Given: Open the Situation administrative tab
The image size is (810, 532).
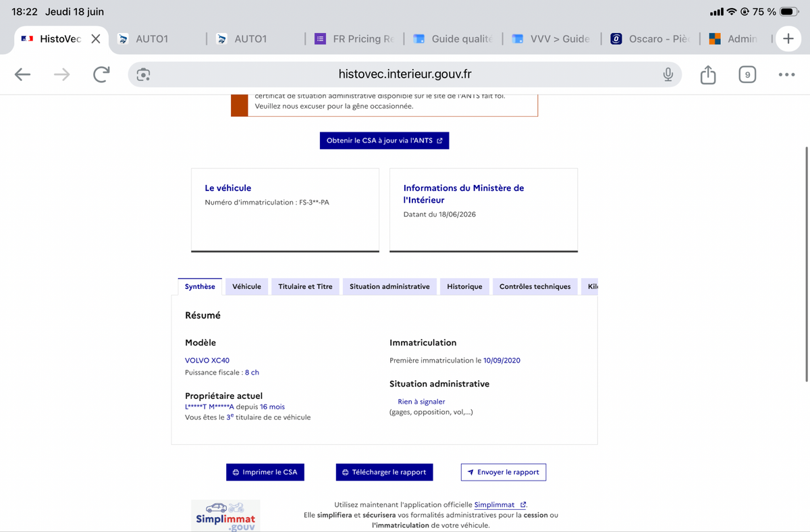Looking at the screenshot, I should pos(389,286).
